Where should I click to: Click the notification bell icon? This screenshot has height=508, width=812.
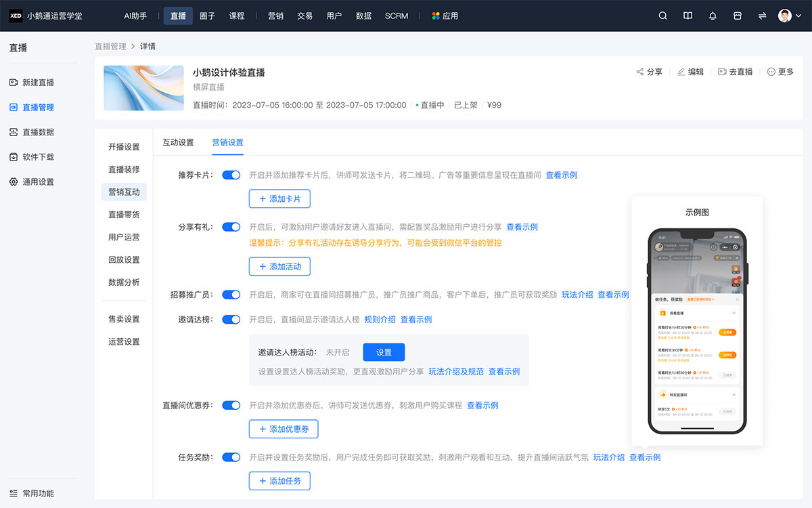pyautogui.click(x=713, y=15)
